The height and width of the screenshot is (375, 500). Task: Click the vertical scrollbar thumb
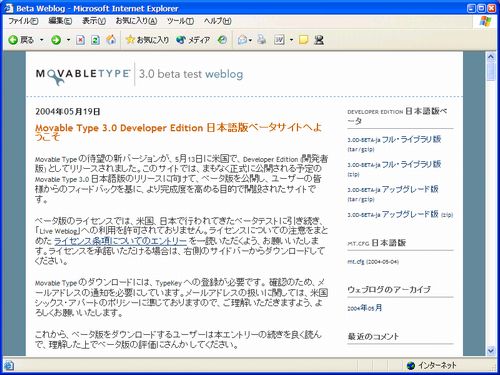[x=491, y=71]
